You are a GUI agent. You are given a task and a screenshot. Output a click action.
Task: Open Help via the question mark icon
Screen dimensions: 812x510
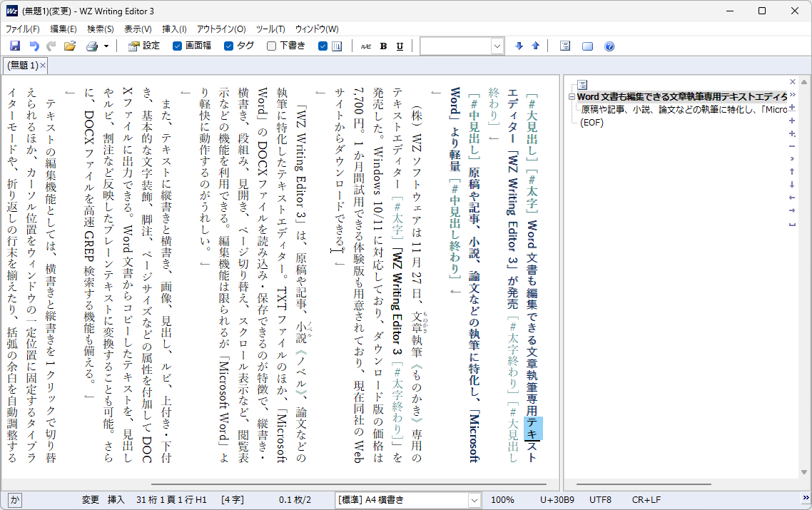pyautogui.click(x=608, y=46)
